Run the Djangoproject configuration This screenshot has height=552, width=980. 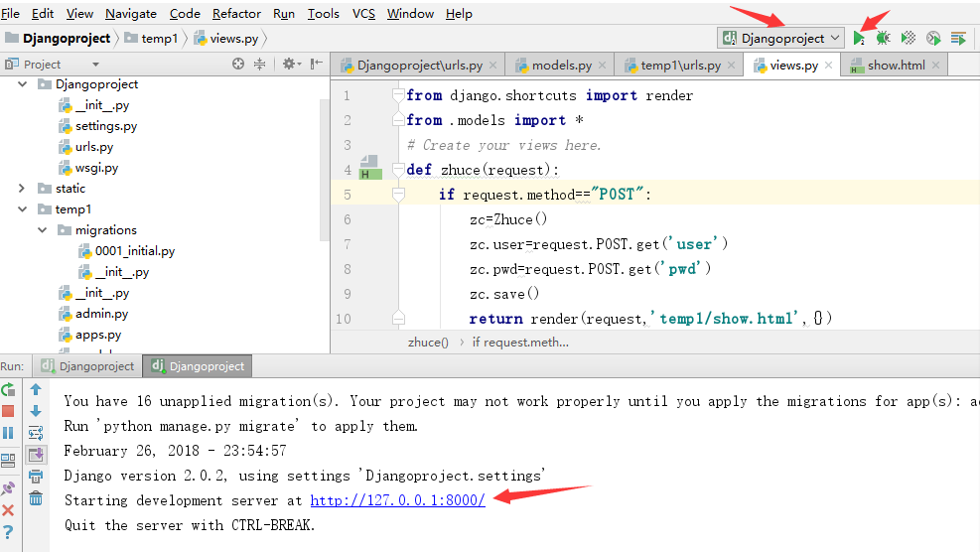859,38
